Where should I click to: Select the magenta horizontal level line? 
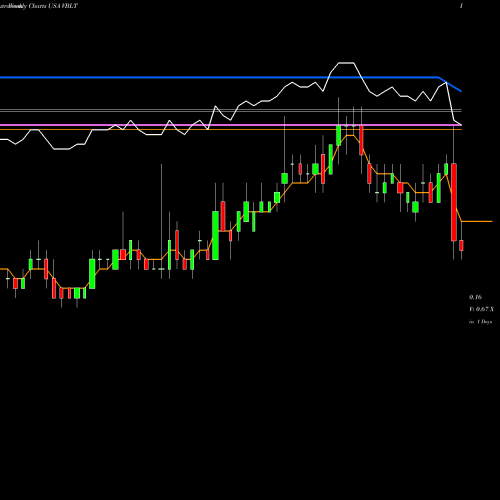tap(231, 125)
